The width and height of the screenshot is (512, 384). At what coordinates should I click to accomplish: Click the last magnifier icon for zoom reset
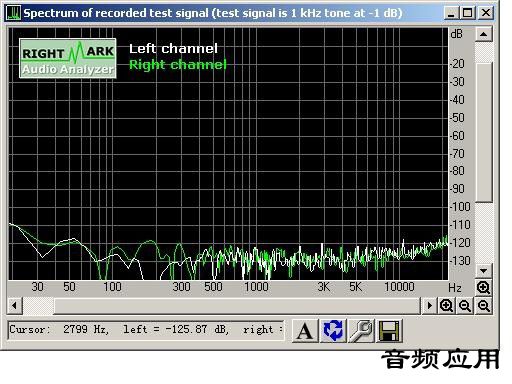[483, 305]
